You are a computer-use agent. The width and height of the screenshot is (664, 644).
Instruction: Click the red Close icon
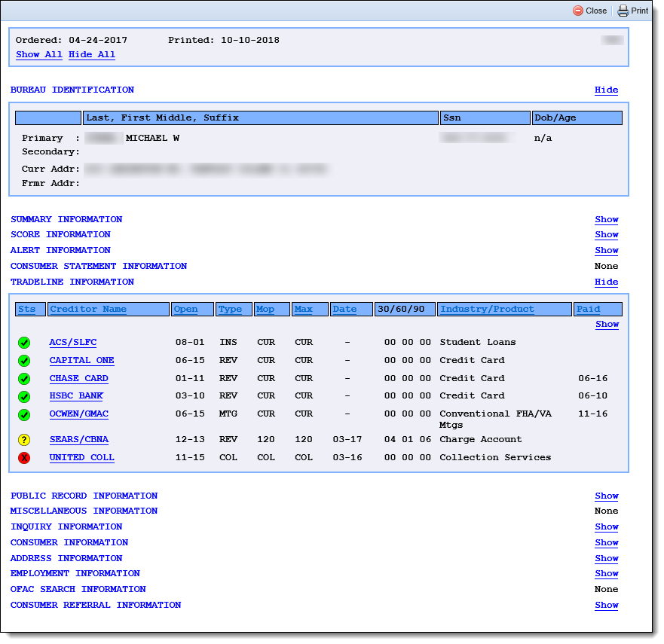pos(577,11)
